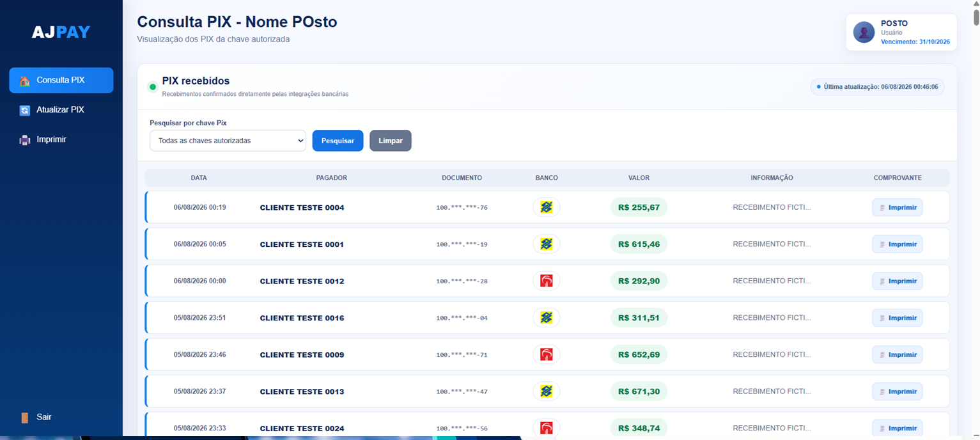The width and height of the screenshot is (980, 440).
Task: Click the Banco do Brasil icon for CLIENTE TESTE 0001
Action: pos(546,244)
